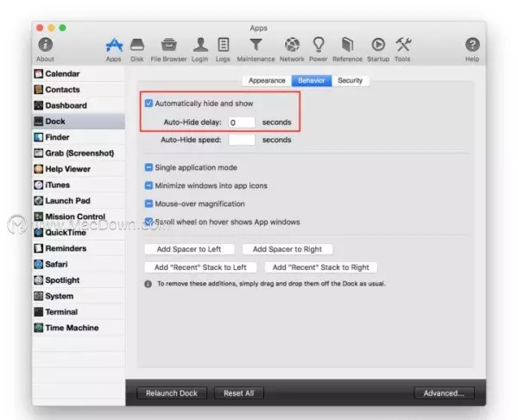Screen dimensions: 518x420
Task: Switch to the Behavior tab
Action: 312,80
